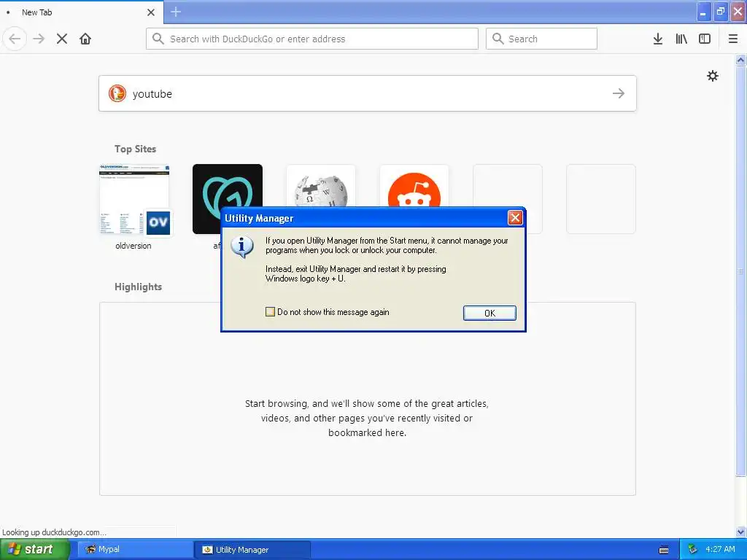Click the magnifier in the Search box
The image size is (747, 560).
[498, 39]
